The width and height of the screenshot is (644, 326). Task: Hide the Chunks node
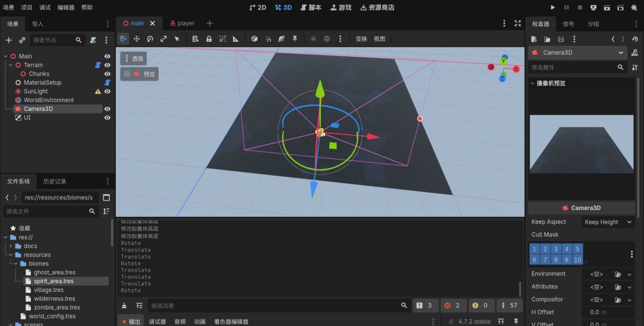coord(107,73)
